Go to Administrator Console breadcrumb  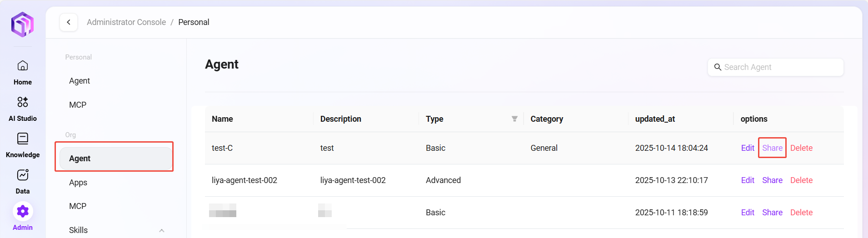click(x=126, y=22)
